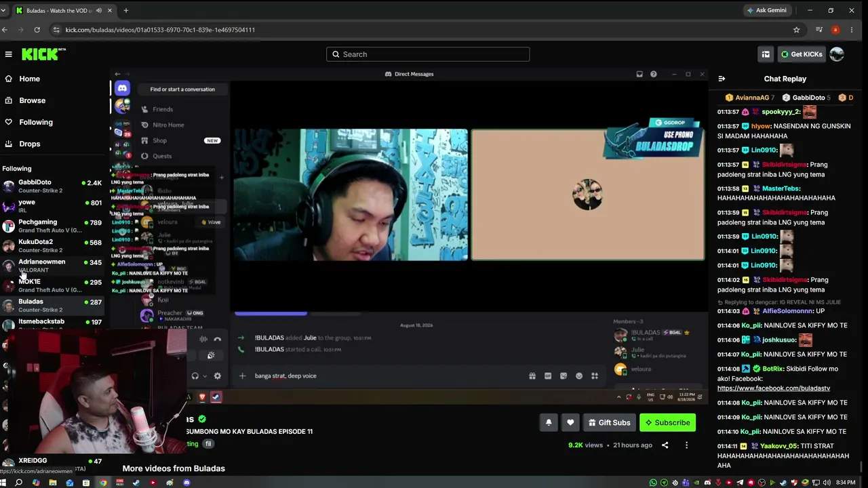The height and width of the screenshot is (488, 868).
Task: Click the Gift Subs button
Action: (609, 422)
